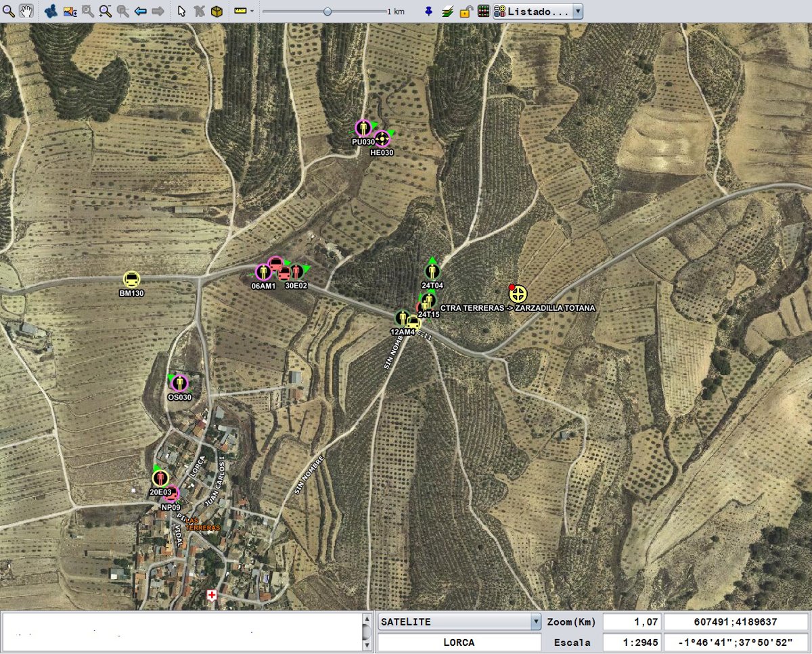Select the BM130 bus unit marker
The height and width of the screenshot is (654, 812).
(131, 279)
